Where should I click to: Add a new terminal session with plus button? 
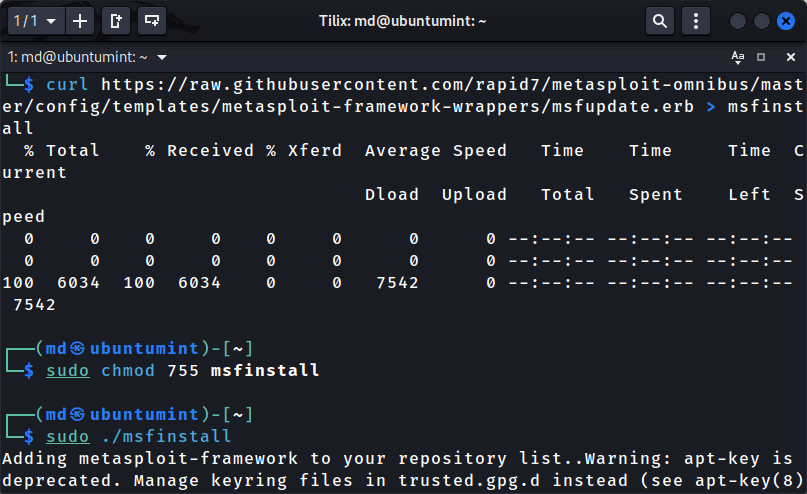coord(80,21)
